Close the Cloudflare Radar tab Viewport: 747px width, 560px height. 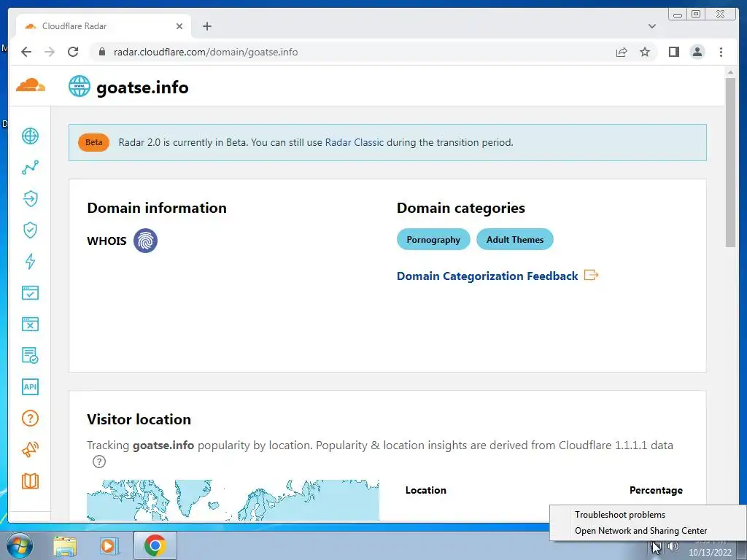(179, 26)
